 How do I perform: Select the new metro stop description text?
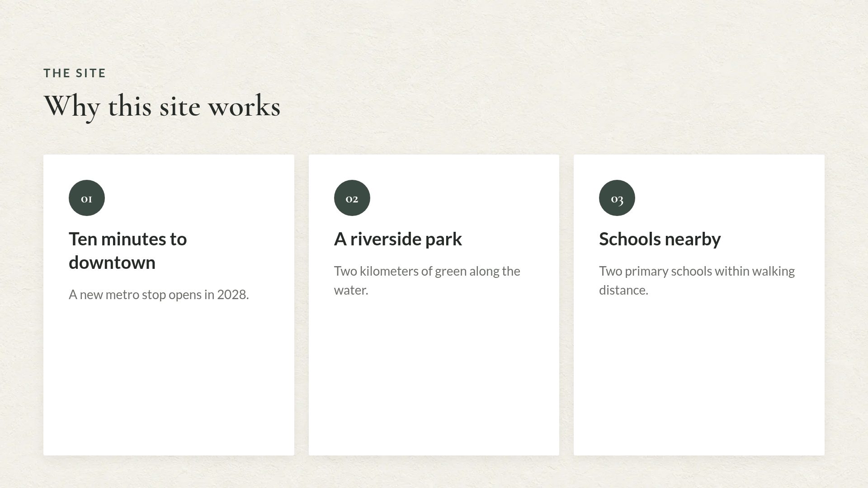point(159,295)
